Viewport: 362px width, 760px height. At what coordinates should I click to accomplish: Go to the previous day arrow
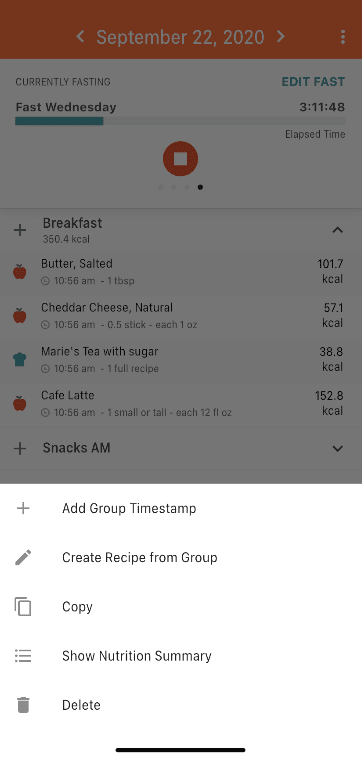point(80,37)
